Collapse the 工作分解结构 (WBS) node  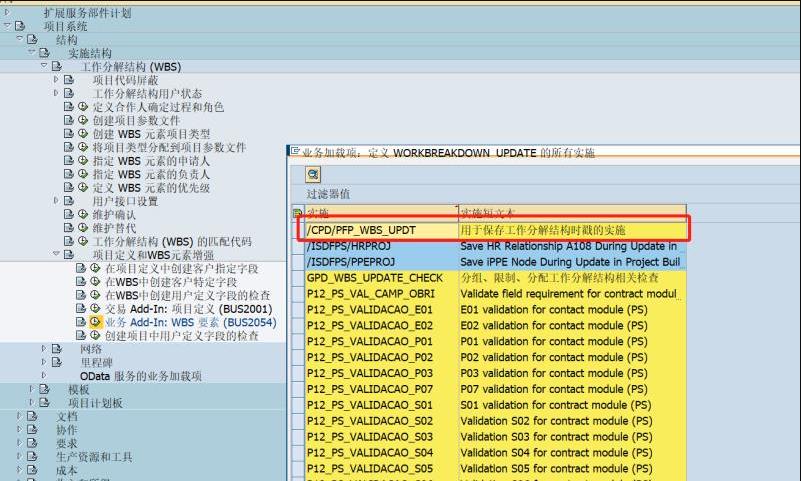tap(44, 65)
